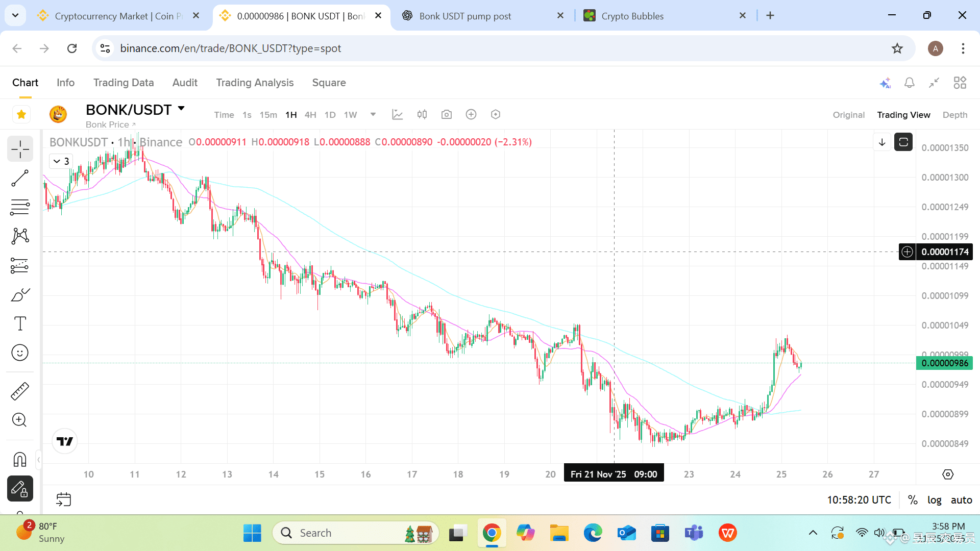Select the text annotation tool
This screenshot has width=980, height=551.
(x=20, y=323)
